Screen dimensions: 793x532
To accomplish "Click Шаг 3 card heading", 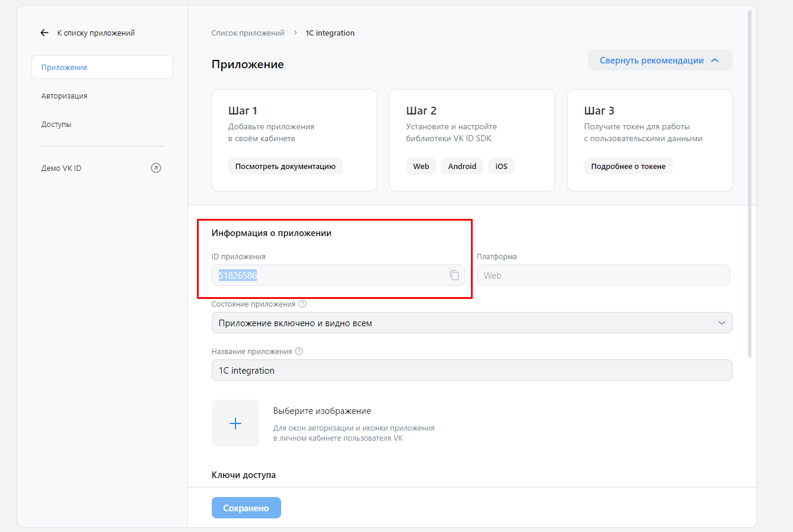I will 599,111.
